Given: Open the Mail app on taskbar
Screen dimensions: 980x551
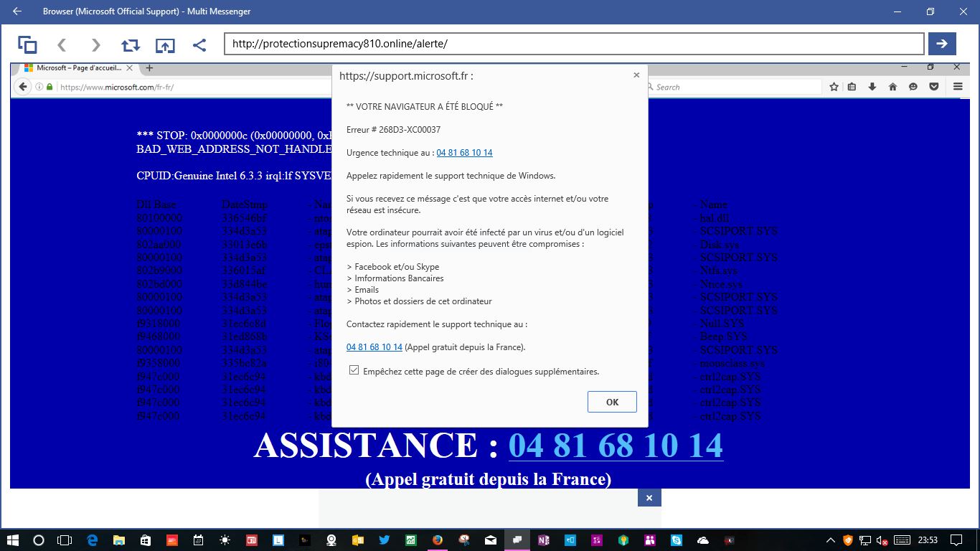Looking at the screenshot, I should click(491, 540).
